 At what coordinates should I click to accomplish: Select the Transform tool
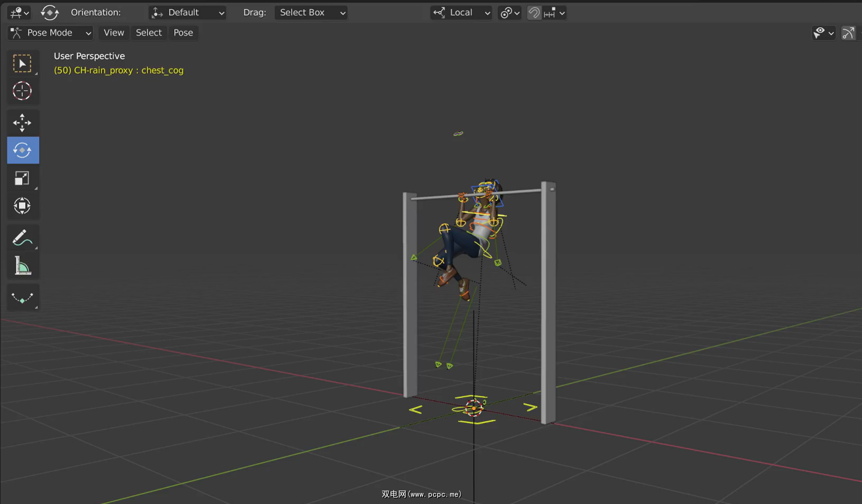coord(22,206)
